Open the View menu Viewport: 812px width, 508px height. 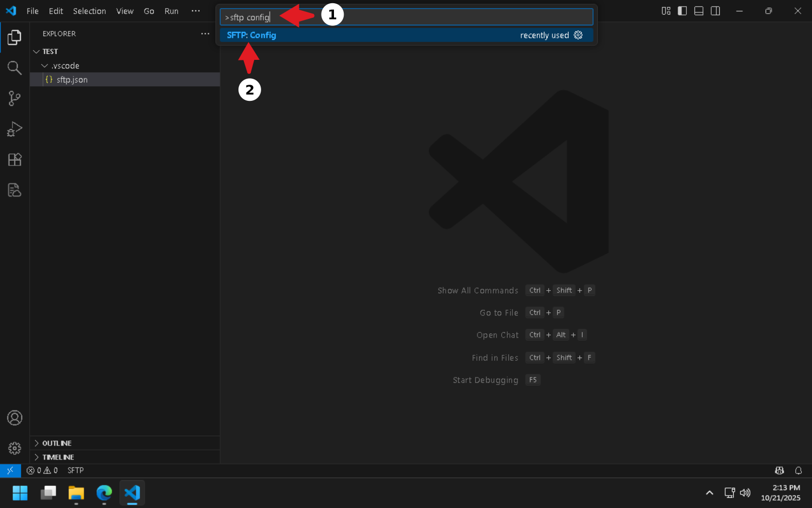(x=125, y=11)
